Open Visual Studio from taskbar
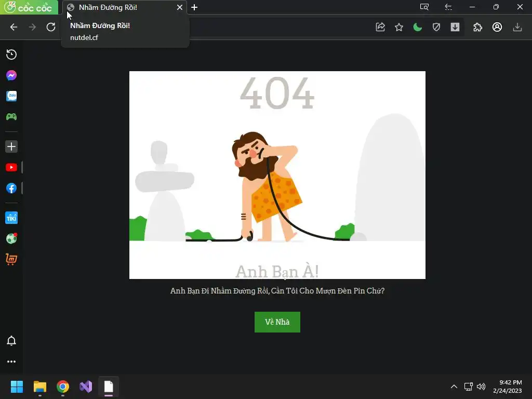The height and width of the screenshot is (399, 532). [x=86, y=387]
